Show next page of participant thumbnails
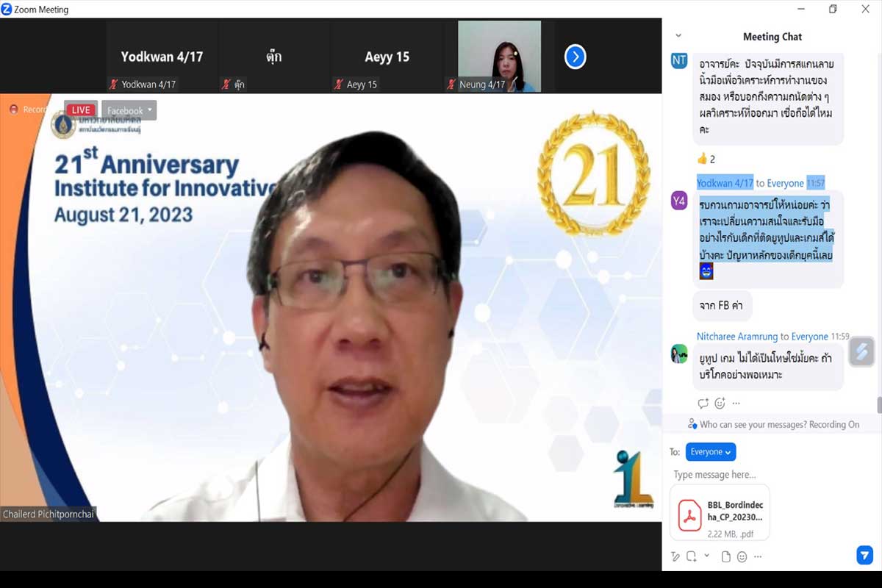Screen dimensions: 882x588 [x=575, y=57]
